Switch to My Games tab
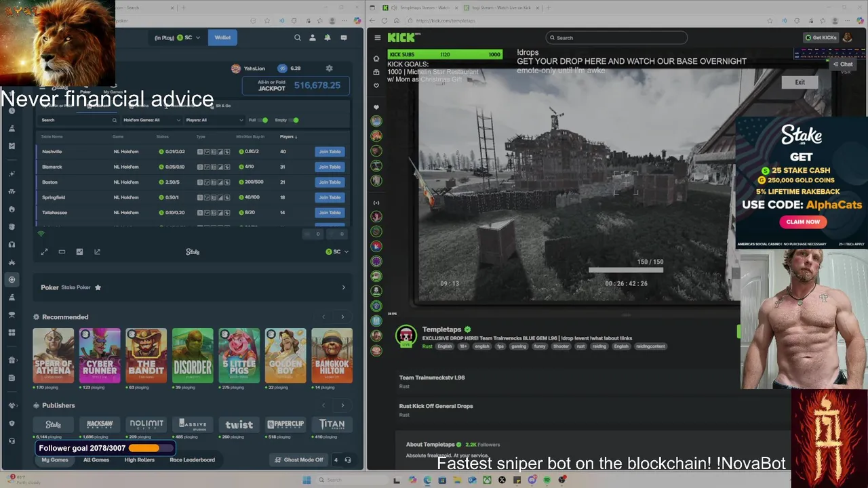868x488 pixels. 55,460
